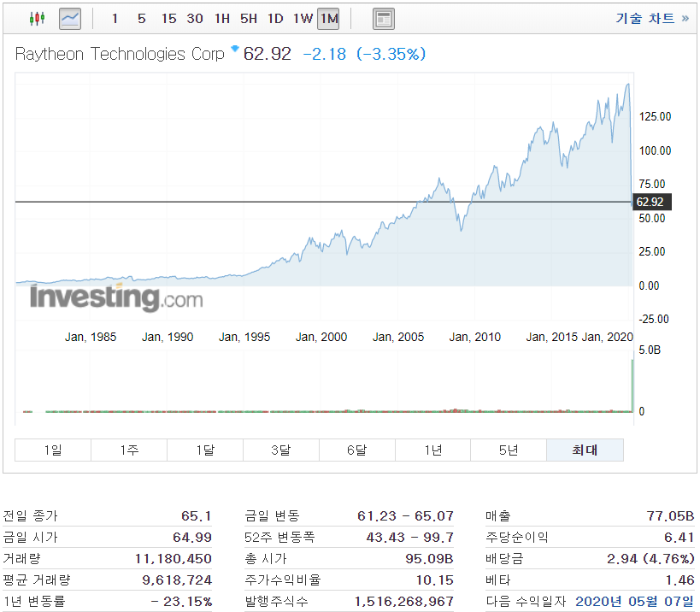Image resolution: width=700 pixels, height=612 pixels.
Task: Click the 52주 변동폭 range 43.43 - 99.7
Action: click(409, 538)
